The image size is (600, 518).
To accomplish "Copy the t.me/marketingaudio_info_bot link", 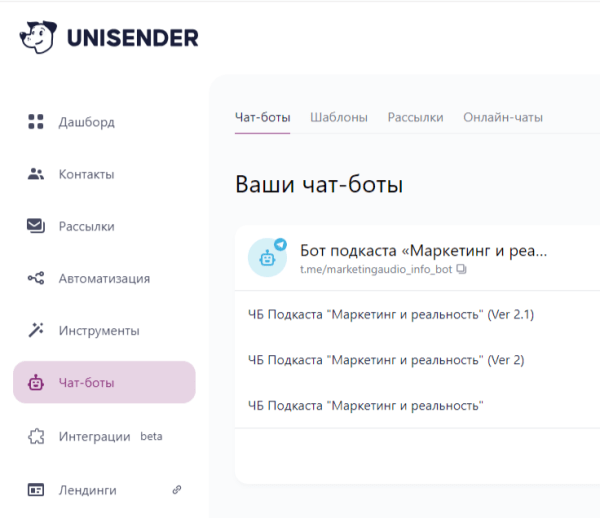I will pos(461,269).
